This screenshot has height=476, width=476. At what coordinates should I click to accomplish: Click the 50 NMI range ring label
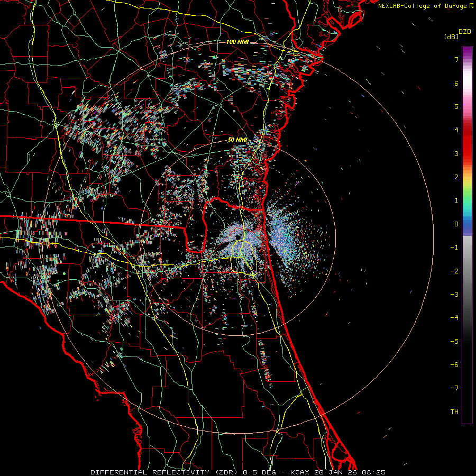[x=237, y=140]
